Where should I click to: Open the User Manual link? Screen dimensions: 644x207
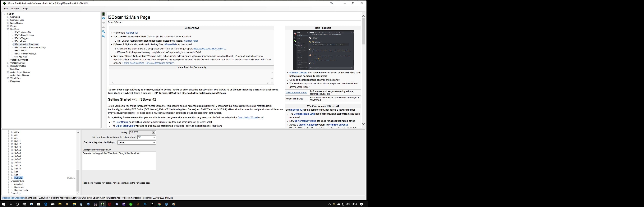122,122
